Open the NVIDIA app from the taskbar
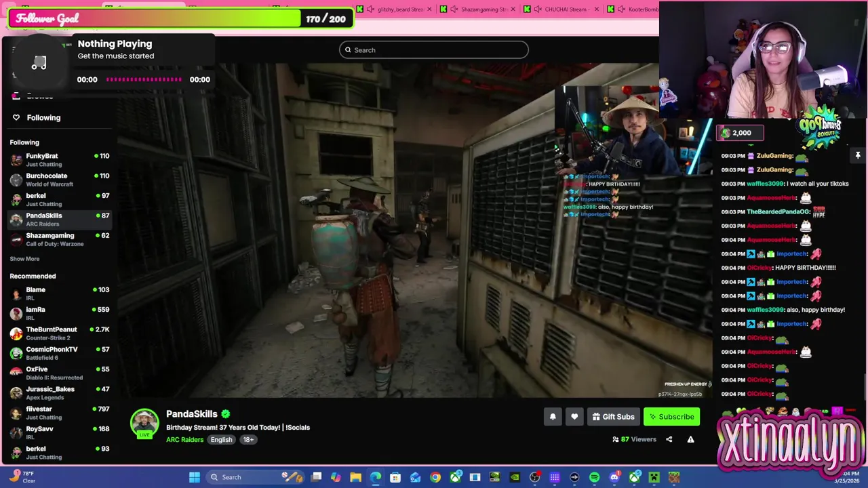Screen dimensions: 868x488 pos(515,477)
